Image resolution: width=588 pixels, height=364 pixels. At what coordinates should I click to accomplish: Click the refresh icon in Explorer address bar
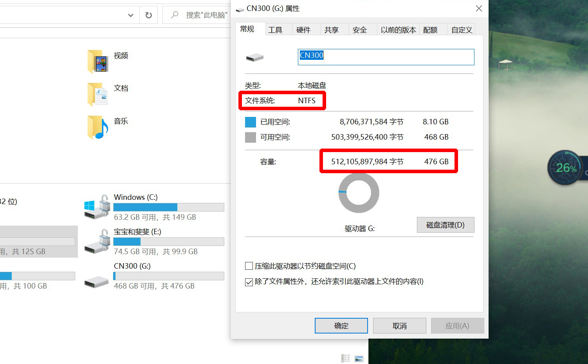click(x=149, y=15)
